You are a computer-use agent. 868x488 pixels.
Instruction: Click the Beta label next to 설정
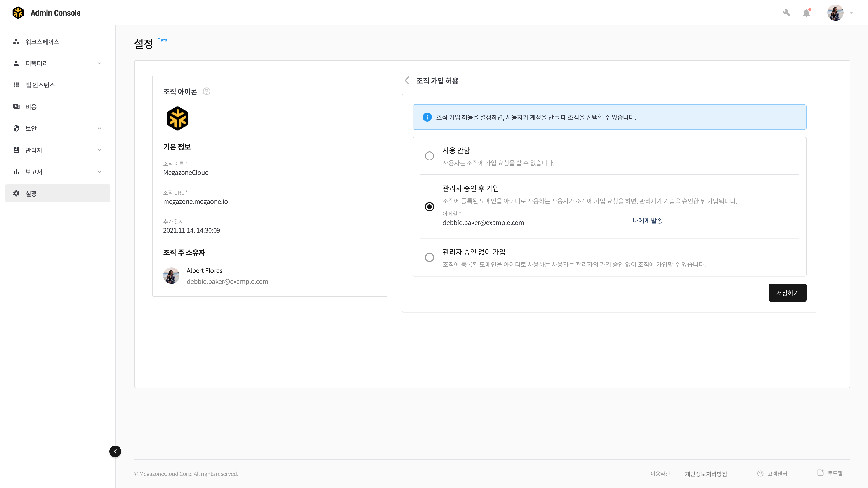(x=163, y=40)
